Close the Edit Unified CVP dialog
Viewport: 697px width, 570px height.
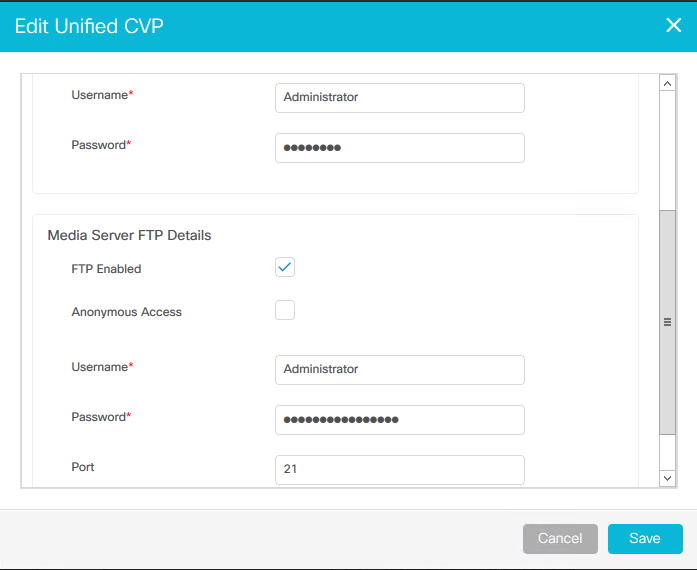[x=673, y=25]
